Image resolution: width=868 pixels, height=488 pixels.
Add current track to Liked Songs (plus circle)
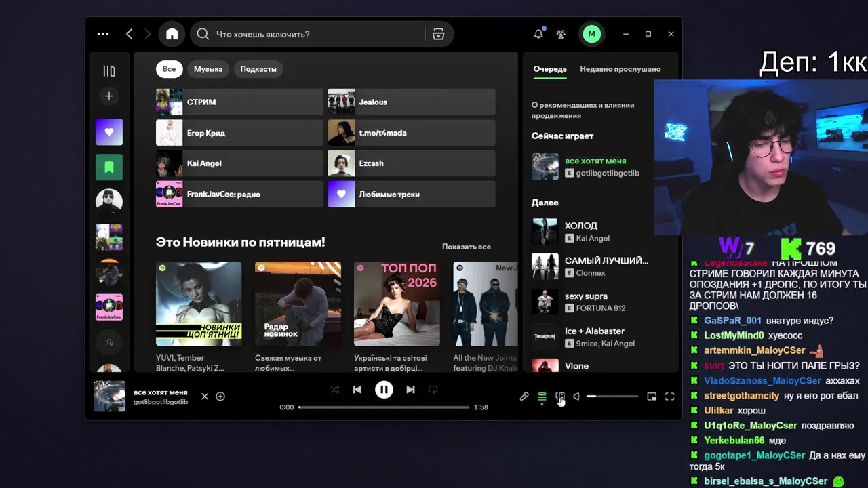[220, 396]
